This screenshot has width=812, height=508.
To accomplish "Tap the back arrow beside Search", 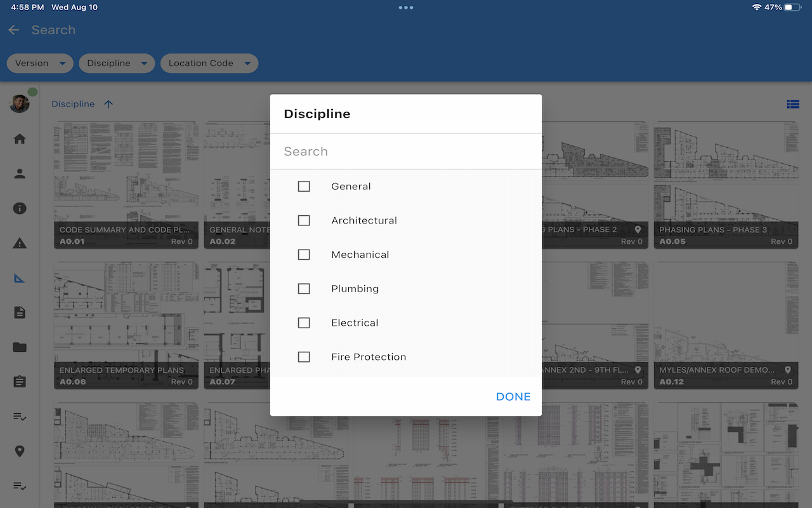I will click(14, 30).
